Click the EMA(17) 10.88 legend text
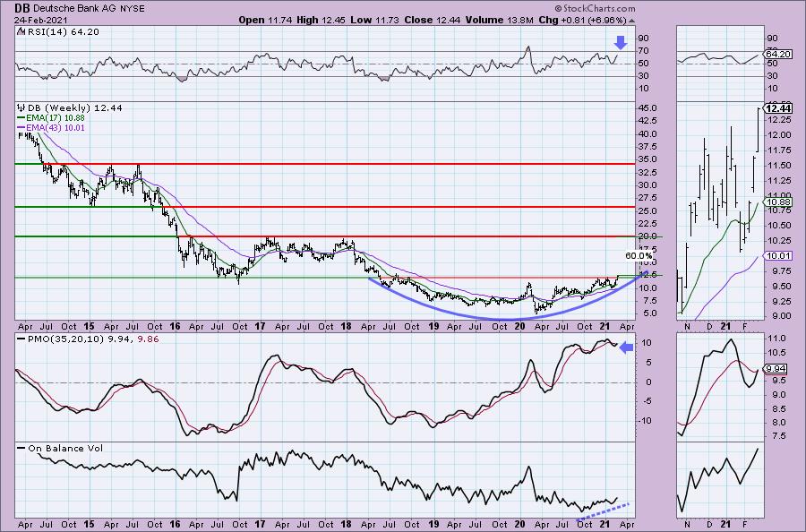This screenshot has height=532, width=806. tap(56, 117)
